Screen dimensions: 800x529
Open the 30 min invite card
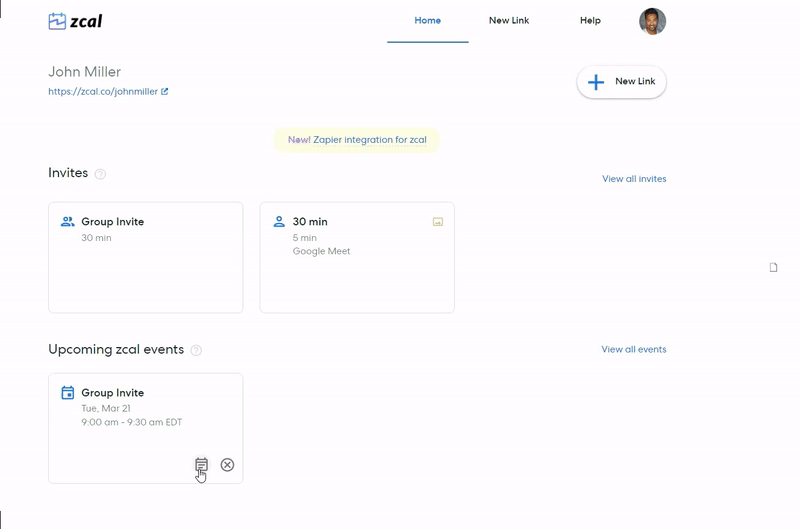click(x=357, y=258)
